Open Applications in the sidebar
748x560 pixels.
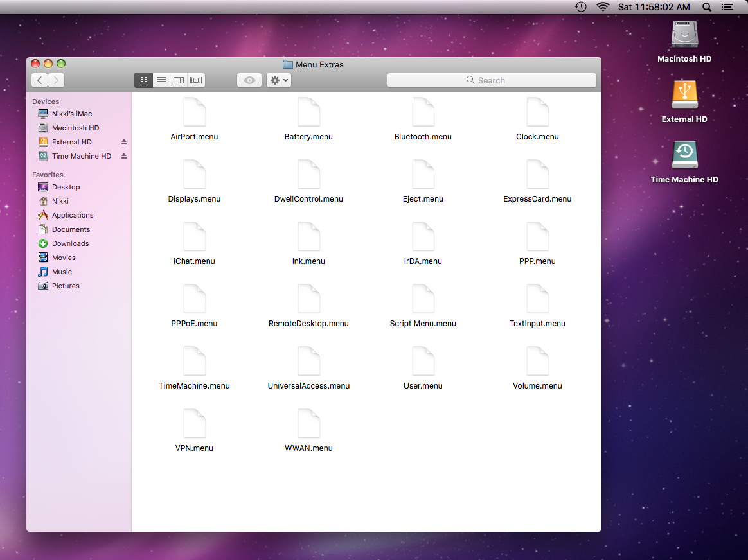tap(78, 215)
